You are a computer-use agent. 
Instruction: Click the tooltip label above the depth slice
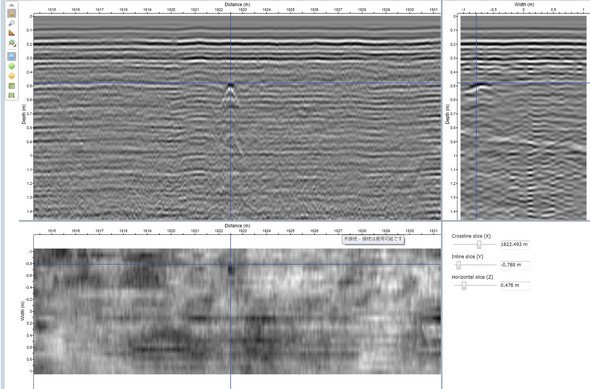point(373,239)
